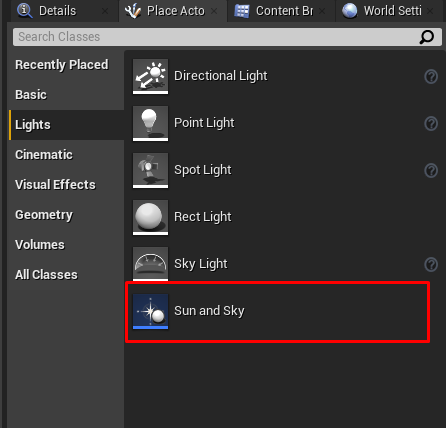The height and width of the screenshot is (428, 446).
Task: Click the search magnifier icon
Action: (x=427, y=37)
